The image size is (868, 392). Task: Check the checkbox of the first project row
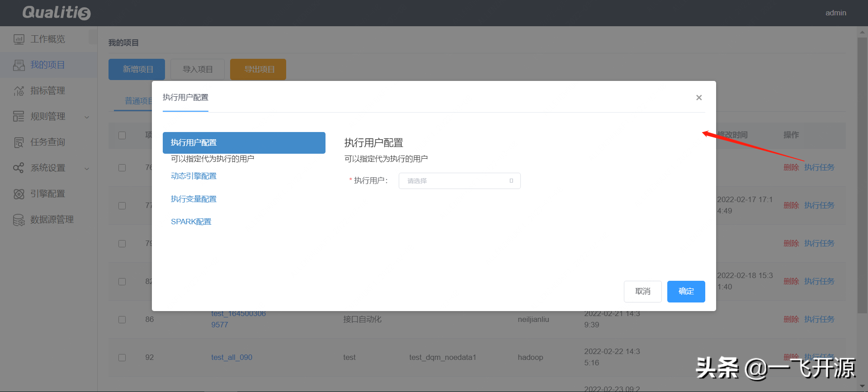click(x=122, y=168)
